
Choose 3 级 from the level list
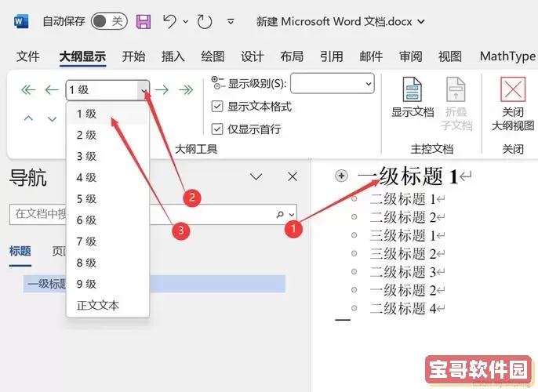pyautogui.click(x=107, y=156)
